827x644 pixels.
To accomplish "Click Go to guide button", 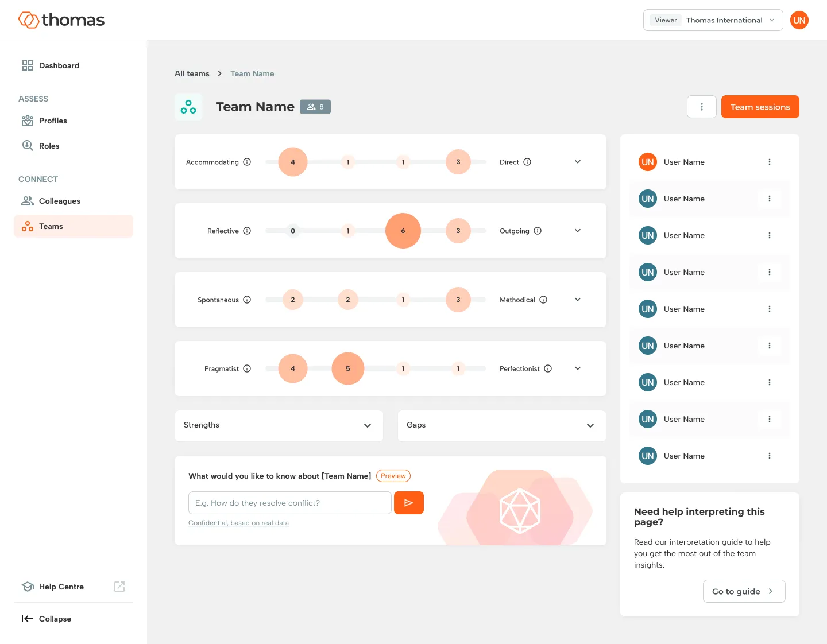I will coord(744,591).
